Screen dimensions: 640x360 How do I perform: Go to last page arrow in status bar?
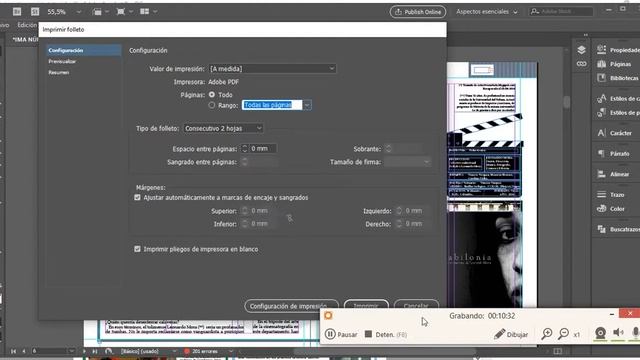(x=95, y=351)
